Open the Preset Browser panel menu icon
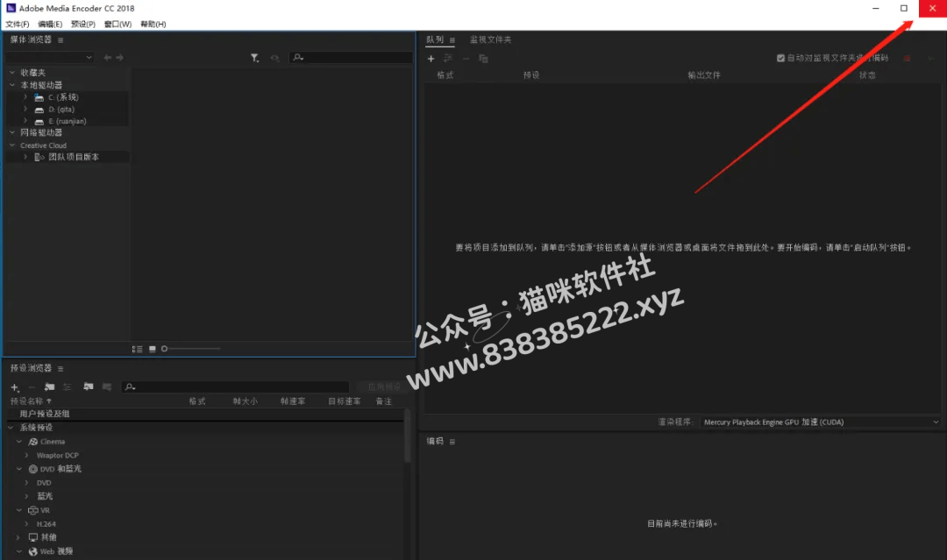Viewport: 947px width, 560px height. pos(61,369)
